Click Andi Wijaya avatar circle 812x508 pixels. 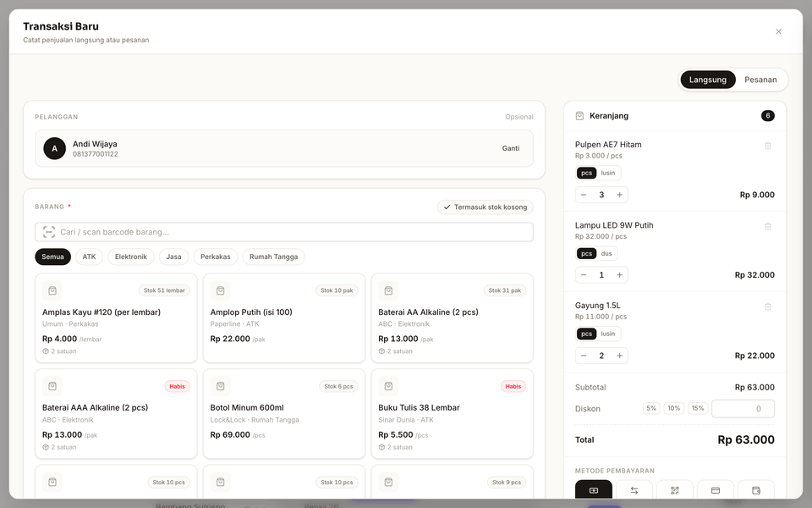pyautogui.click(x=54, y=148)
